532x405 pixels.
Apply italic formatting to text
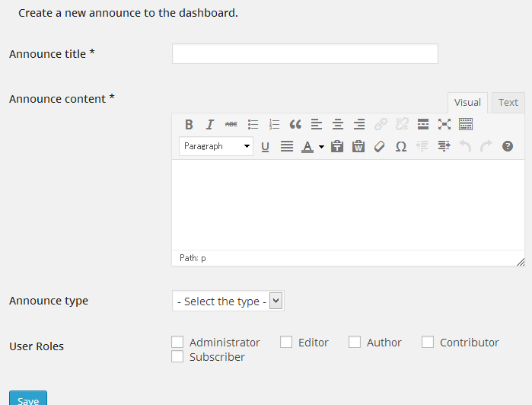210,125
